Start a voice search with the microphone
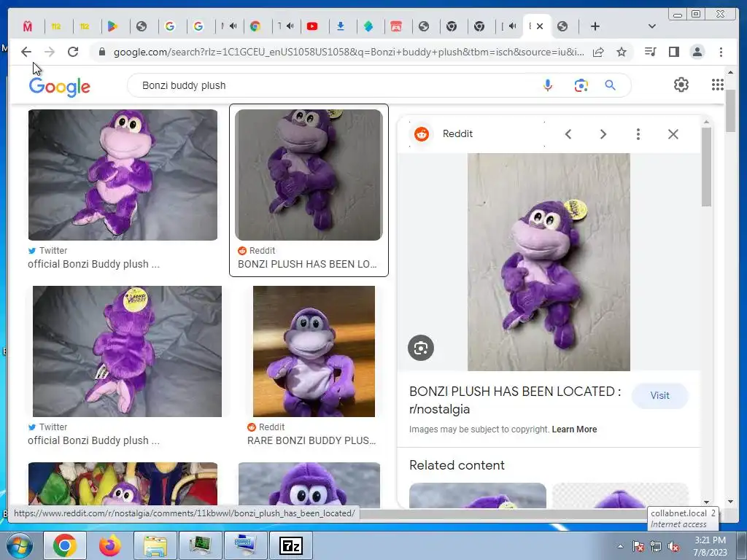The height and width of the screenshot is (560, 747). (548, 85)
